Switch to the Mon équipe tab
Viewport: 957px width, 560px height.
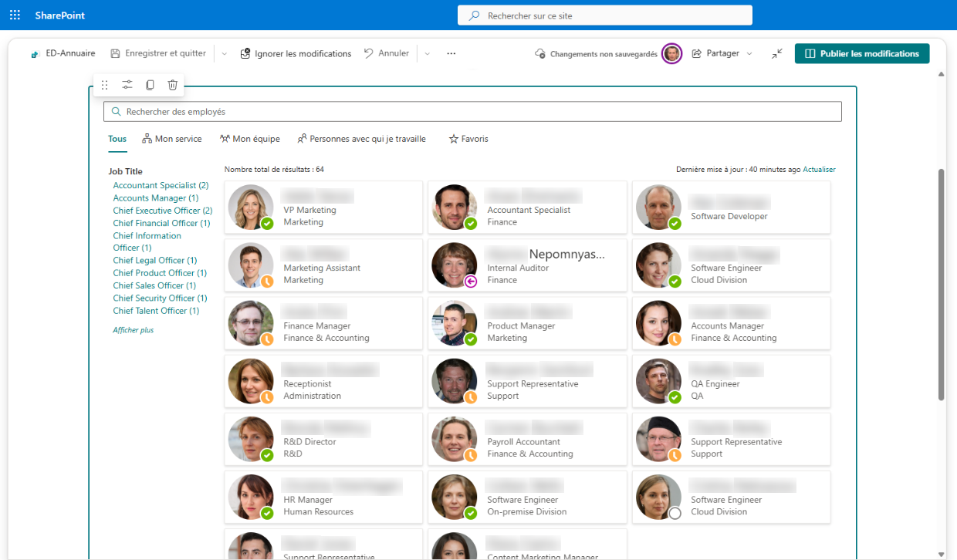250,140
